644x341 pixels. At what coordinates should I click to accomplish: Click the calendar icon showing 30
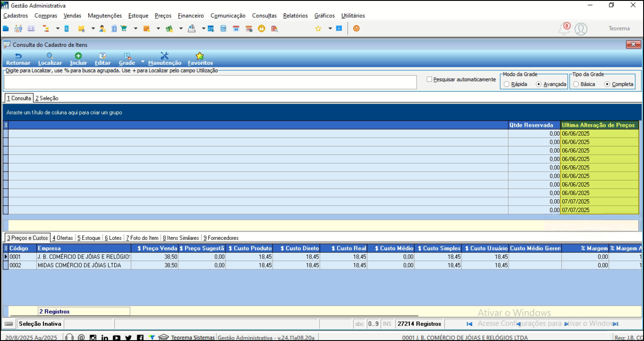pos(236,29)
